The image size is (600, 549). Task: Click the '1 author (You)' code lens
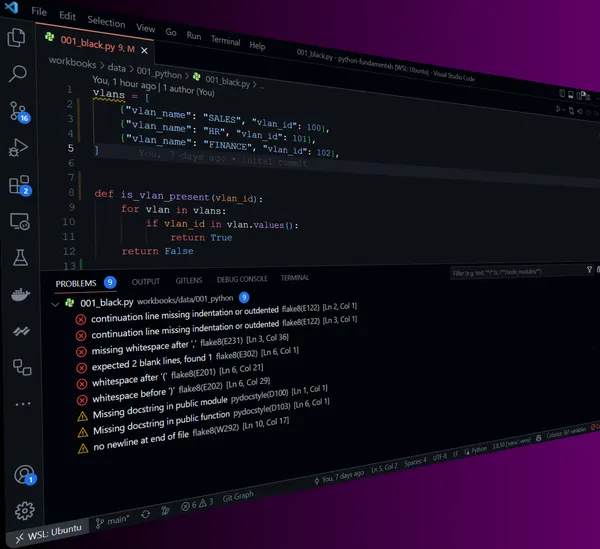tap(188, 90)
